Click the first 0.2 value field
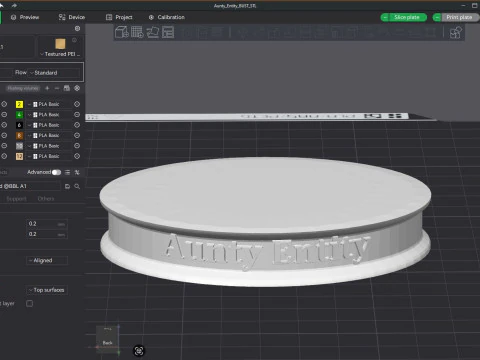 47,224
